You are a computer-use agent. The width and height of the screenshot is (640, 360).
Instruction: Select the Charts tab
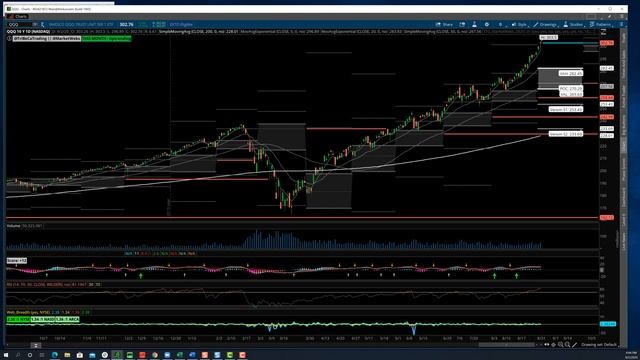[x=18, y=16]
